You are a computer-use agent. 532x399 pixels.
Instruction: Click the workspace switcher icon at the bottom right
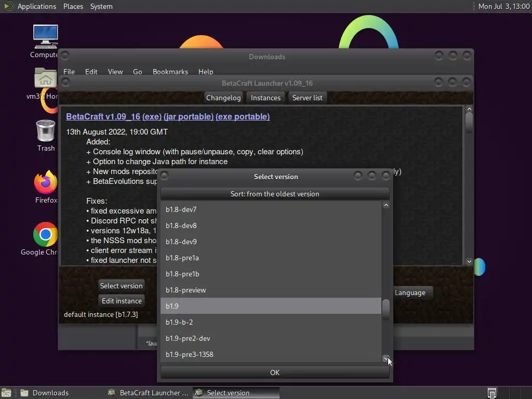tap(492, 393)
